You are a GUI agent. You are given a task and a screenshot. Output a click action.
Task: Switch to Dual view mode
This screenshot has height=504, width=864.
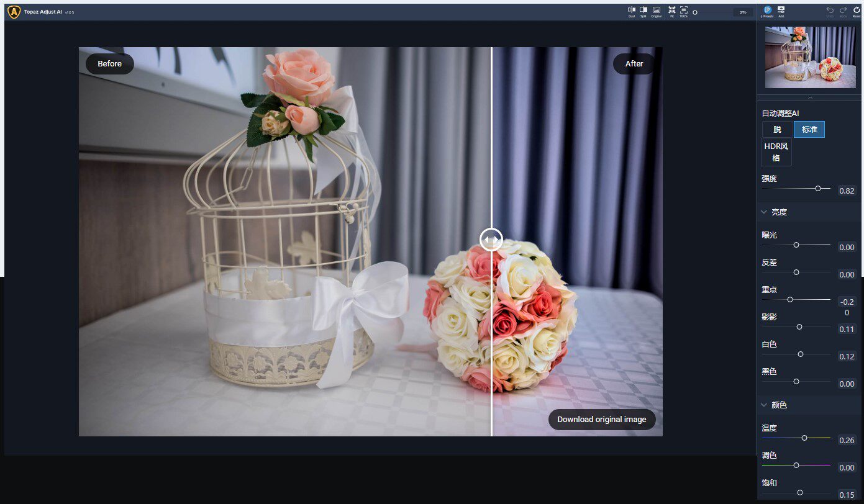tap(632, 11)
